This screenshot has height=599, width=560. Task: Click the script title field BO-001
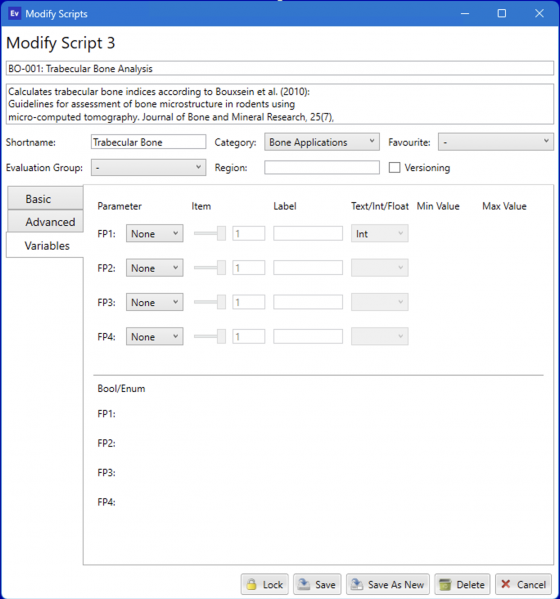click(x=280, y=68)
